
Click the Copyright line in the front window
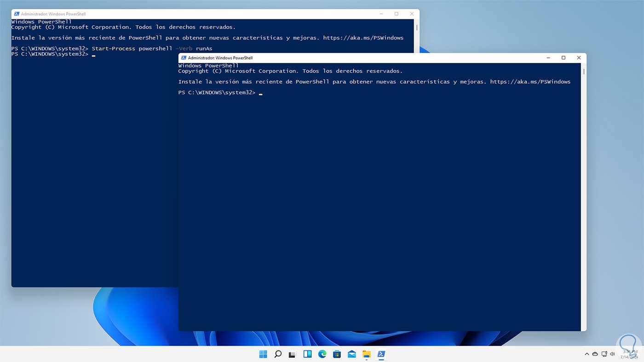[290, 71]
